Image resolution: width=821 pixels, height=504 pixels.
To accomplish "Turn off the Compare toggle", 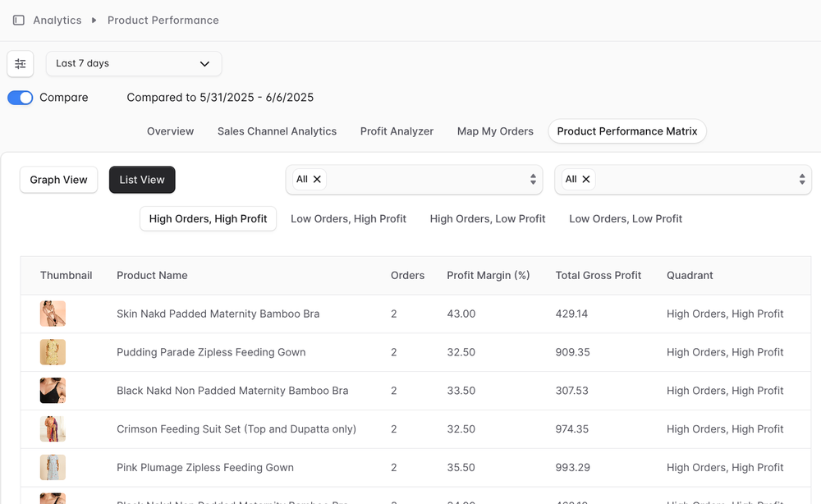I will pos(21,98).
